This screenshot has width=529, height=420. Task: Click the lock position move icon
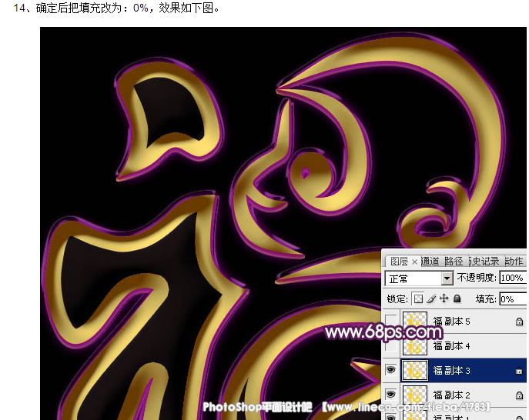pyautogui.click(x=444, y=298)
